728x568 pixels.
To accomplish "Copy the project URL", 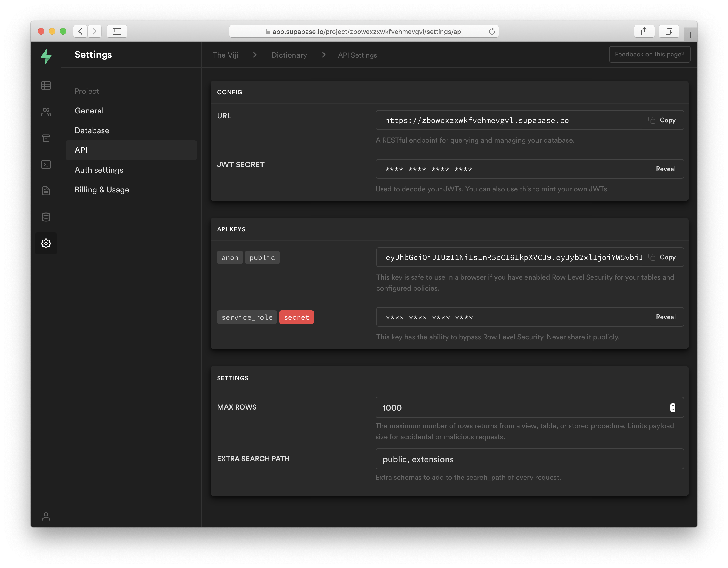I will point(662,120).
